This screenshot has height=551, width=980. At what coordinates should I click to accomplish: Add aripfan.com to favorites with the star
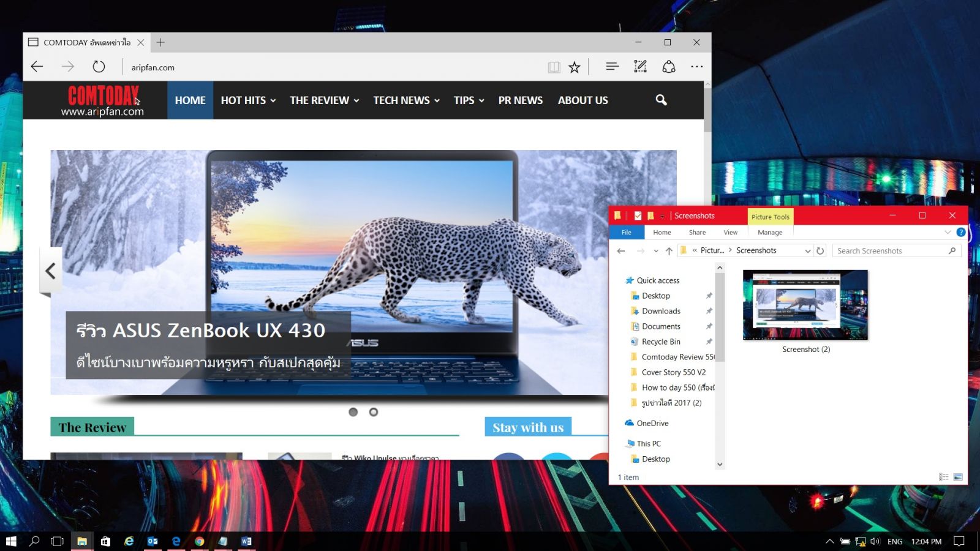(x=574, y=67)
